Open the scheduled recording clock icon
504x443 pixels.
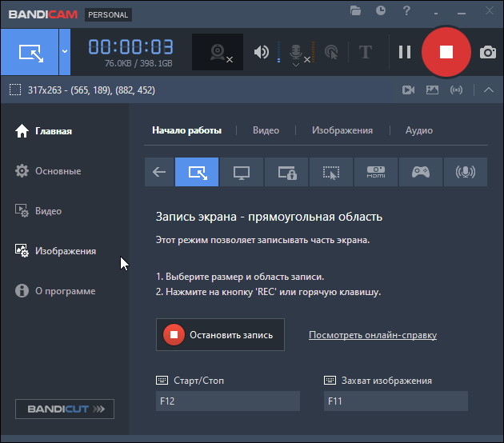pyautogui.click(x=381, y=10)
